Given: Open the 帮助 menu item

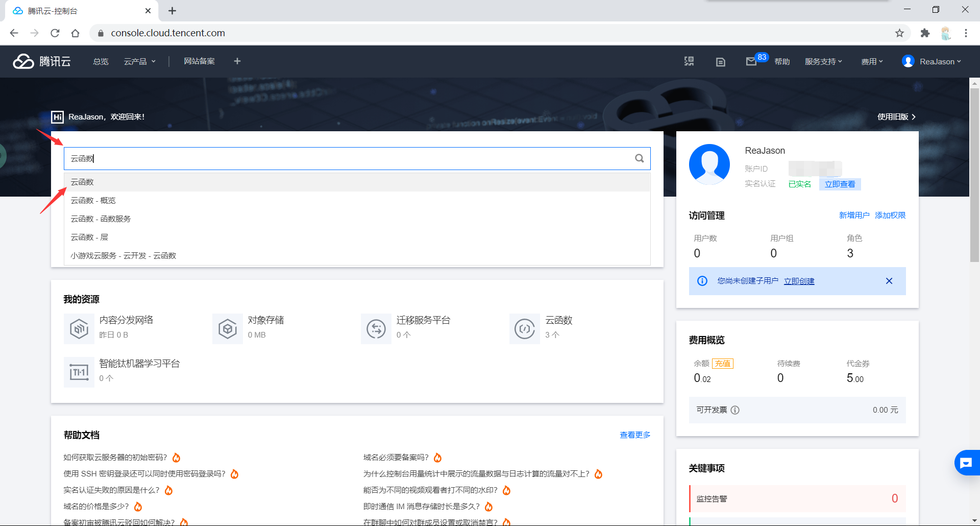Looking at the screenshot, I should click(x=782, y=61).
